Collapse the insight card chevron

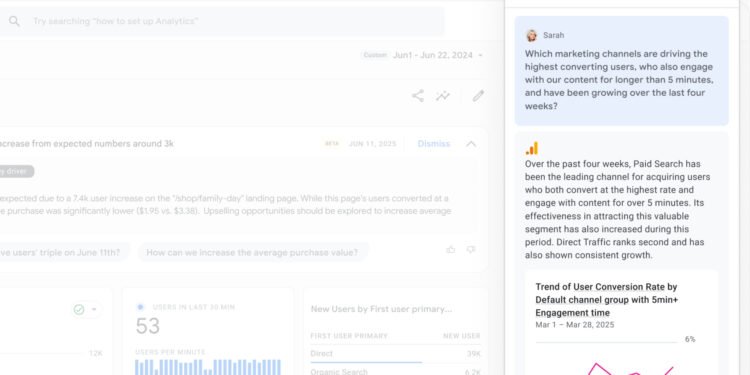click(x=471, y=143)
